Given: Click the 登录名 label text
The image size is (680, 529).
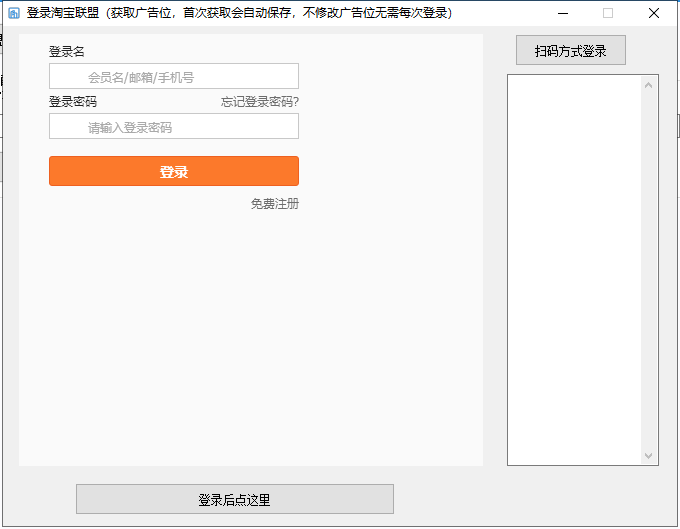Looking at the screenshot, I should coord(66,52).
